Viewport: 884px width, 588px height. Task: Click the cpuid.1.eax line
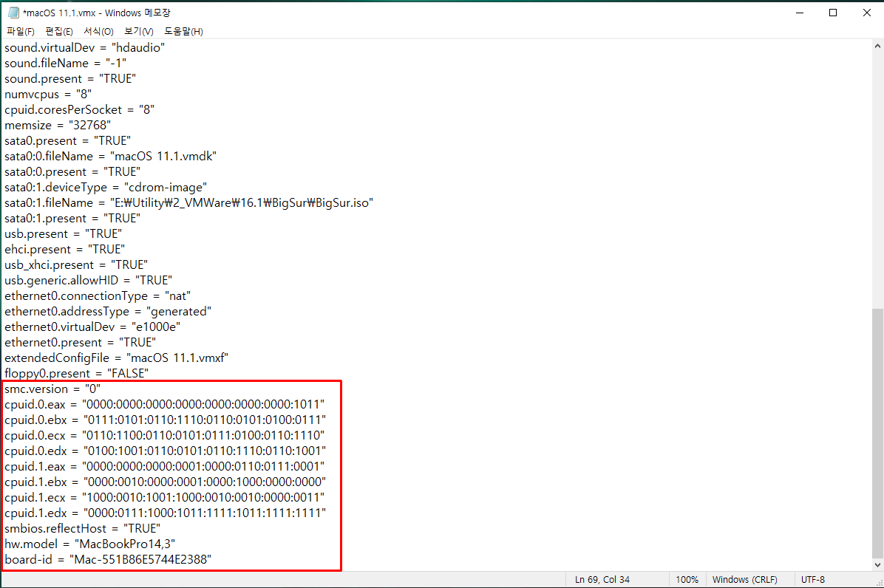(165, 466)
